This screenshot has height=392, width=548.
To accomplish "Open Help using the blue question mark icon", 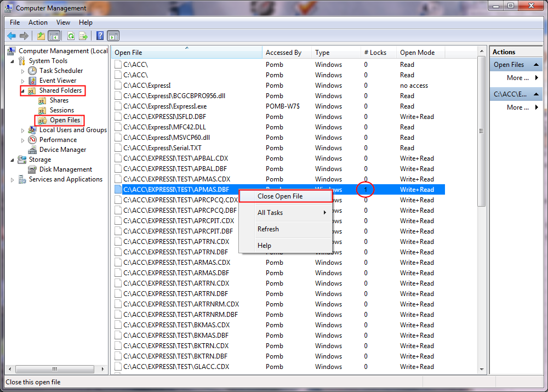I will 99,36.
